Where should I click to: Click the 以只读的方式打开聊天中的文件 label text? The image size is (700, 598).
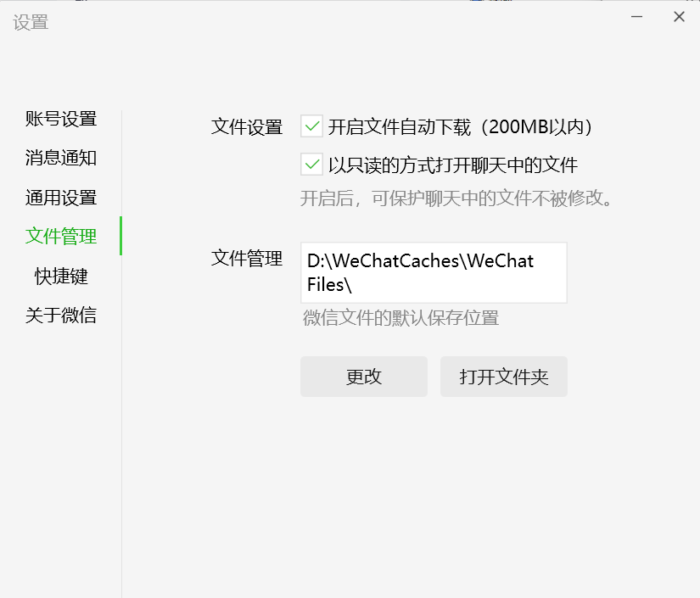click(x=453, y=165)
